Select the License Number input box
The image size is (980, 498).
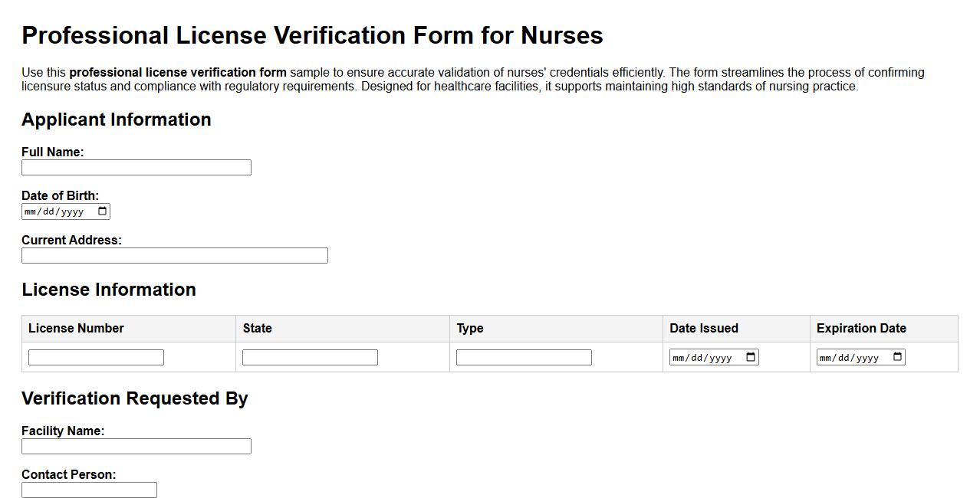coord(95,356)
